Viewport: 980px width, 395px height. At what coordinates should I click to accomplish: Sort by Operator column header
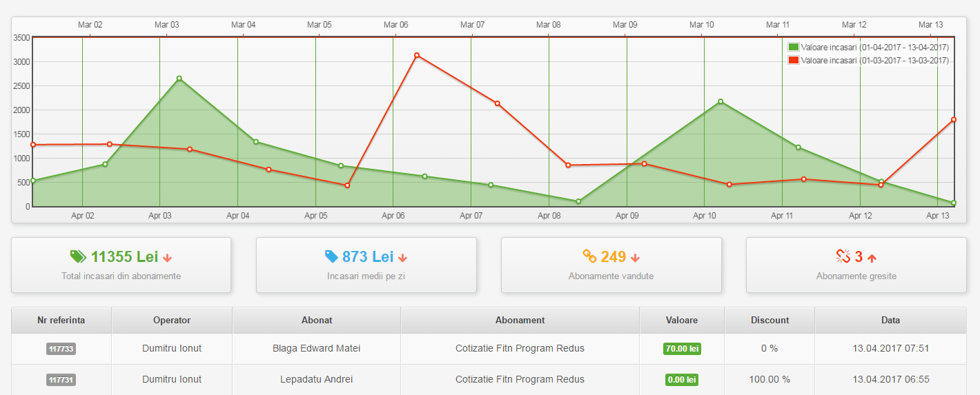tap(172, 321)
